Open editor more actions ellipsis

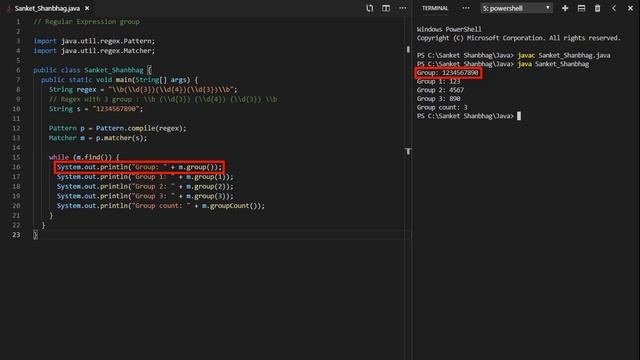(x=402, y=8)
